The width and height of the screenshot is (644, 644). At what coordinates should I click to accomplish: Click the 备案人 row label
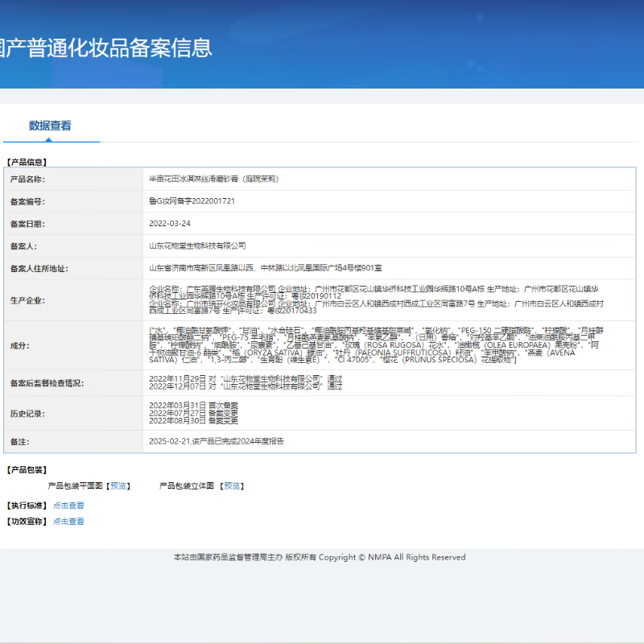(23, 246)
